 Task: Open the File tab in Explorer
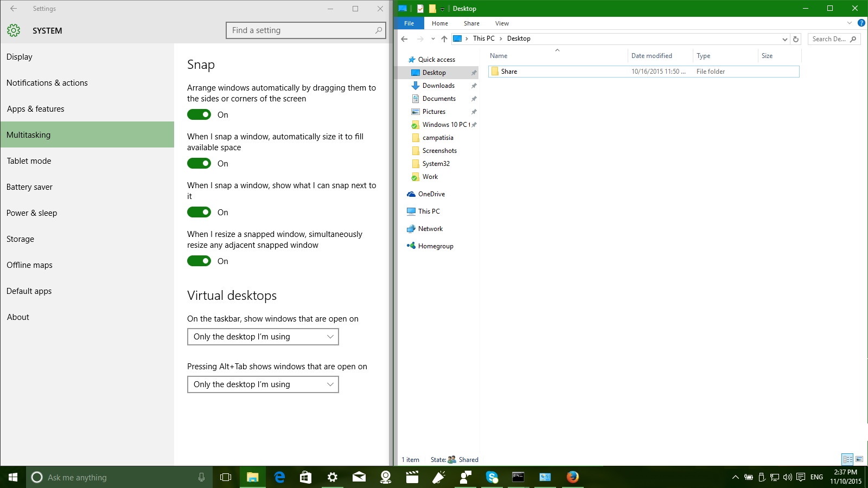409,23
